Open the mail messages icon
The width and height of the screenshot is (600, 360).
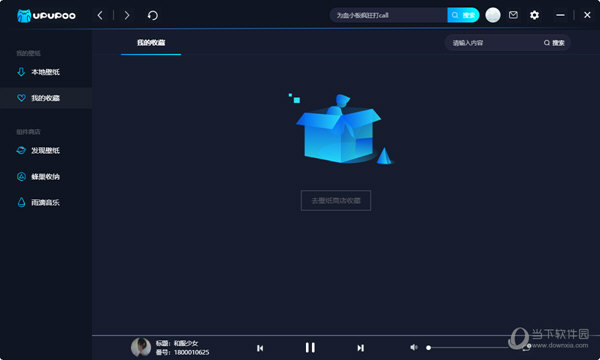tap(513, 15)
